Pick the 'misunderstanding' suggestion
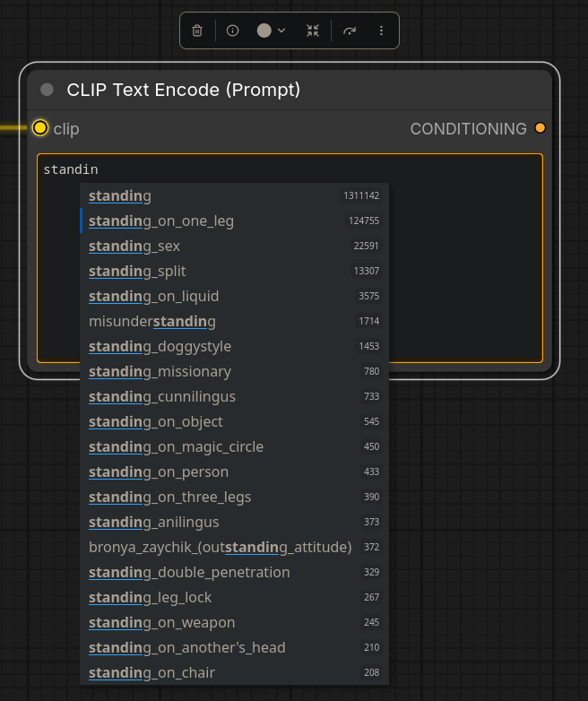Screen dimensions: 588x701 pyautogui.click(x=234, y=321)
